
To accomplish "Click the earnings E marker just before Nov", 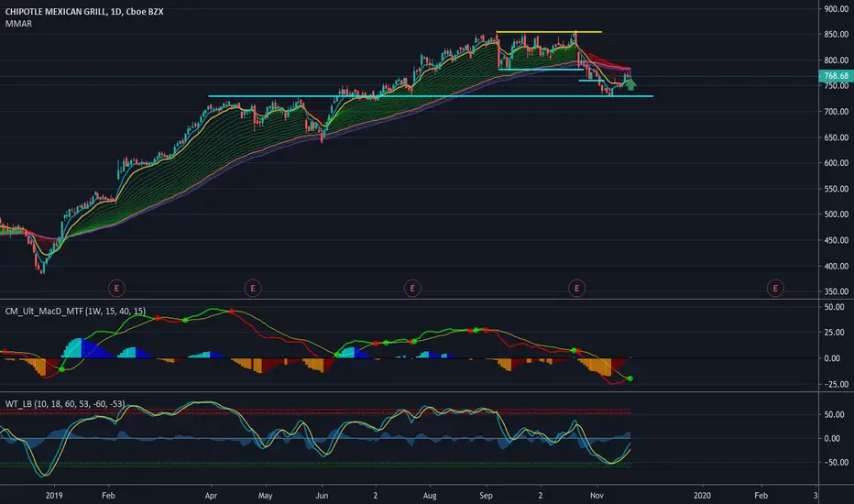I will [576, 288].
